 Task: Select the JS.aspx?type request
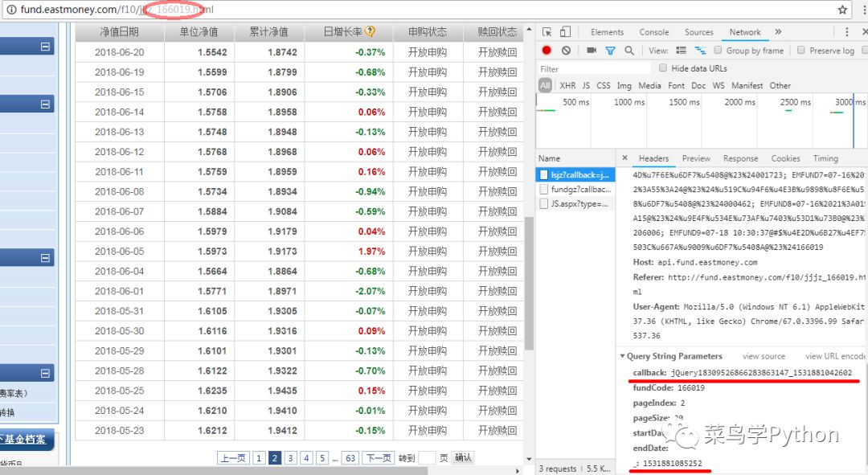point(575,203)
